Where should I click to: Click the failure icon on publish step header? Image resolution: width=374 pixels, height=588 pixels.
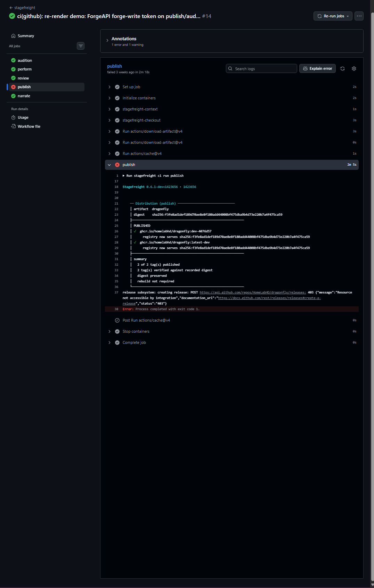[117, 165]
